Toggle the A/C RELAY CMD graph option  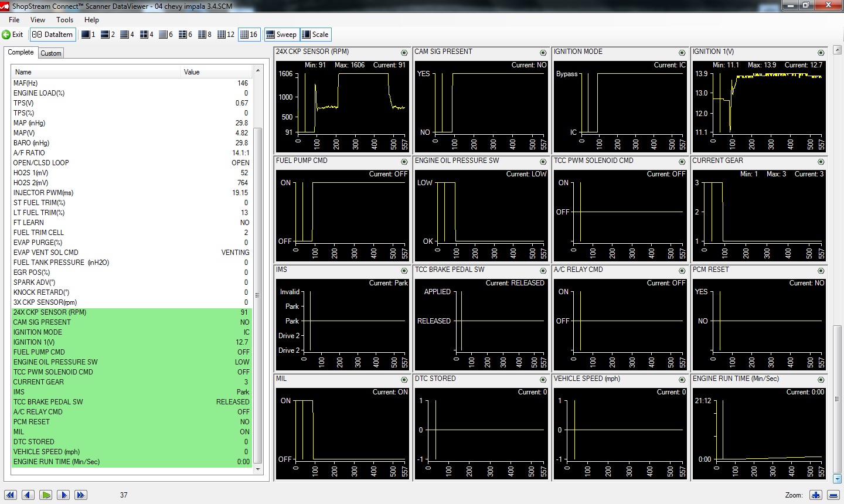[x=682, y=271]
